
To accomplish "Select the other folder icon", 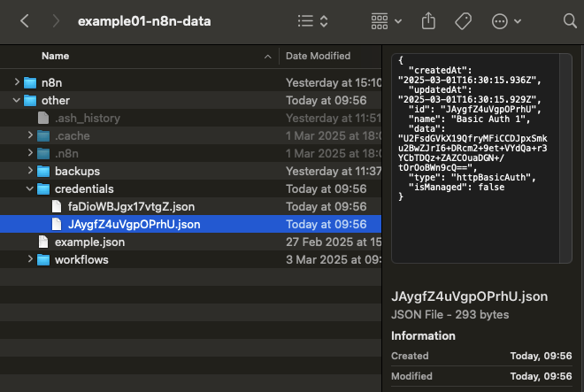I will [x=30, y=100].
